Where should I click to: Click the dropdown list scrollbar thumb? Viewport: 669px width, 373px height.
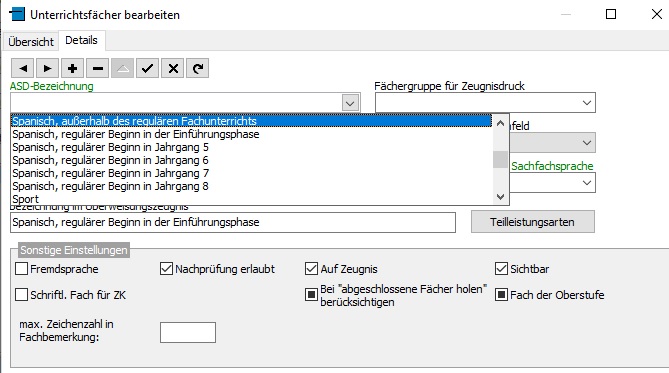pyautogui.click(x=500, y=160)
